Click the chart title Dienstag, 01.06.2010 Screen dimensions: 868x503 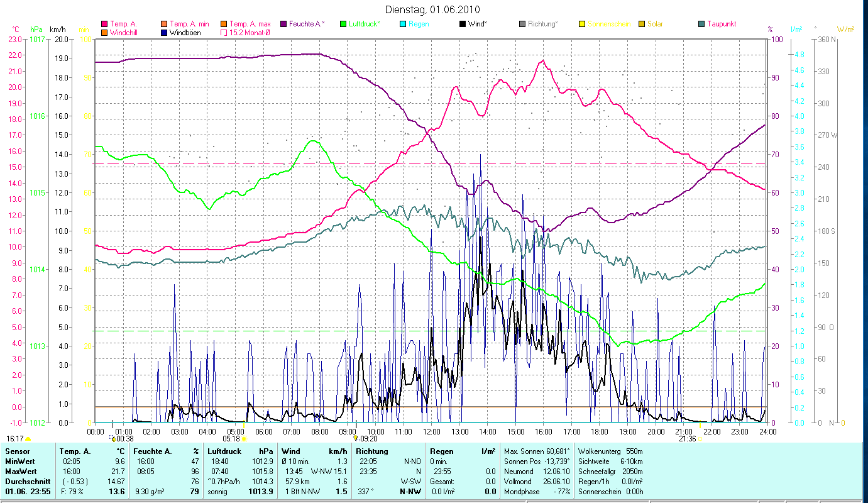(x=434, y=9)
